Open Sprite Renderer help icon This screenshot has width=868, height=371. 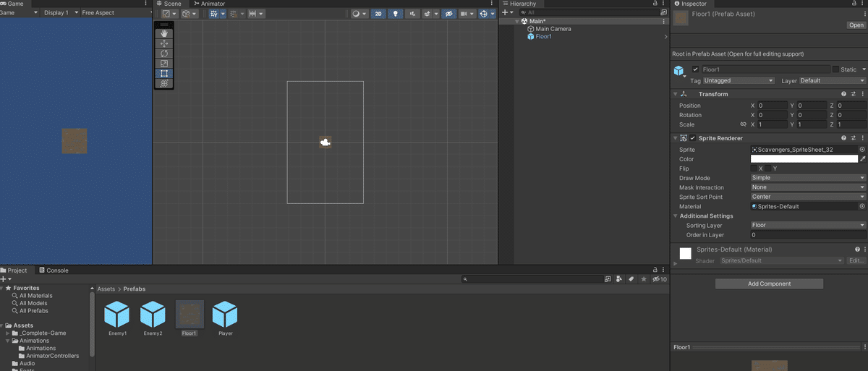click(843, 138)
